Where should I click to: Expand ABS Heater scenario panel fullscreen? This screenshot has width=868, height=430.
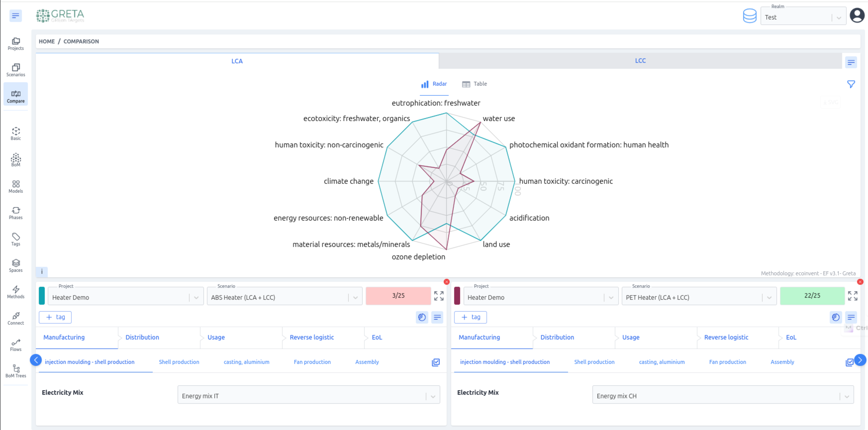(x=438, y=296)
